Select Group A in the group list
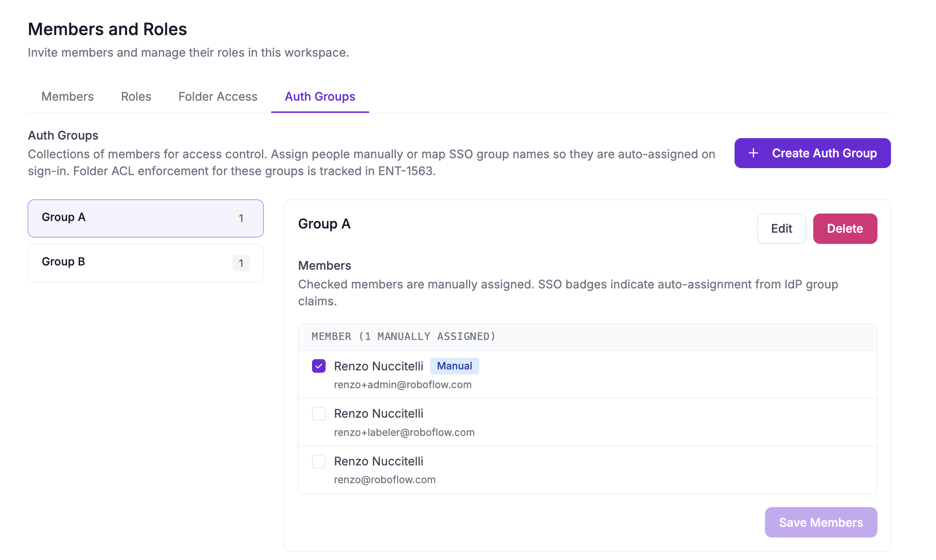 coord(146,218)
